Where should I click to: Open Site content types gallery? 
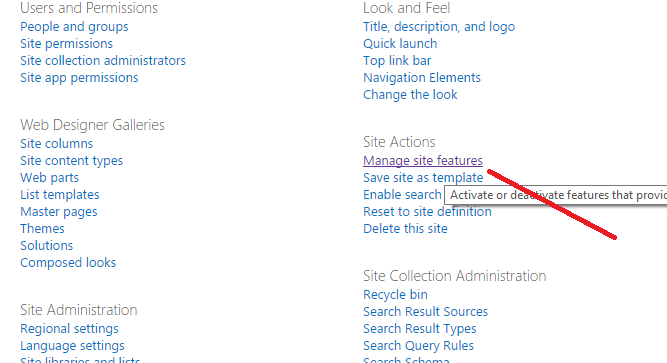71,161
